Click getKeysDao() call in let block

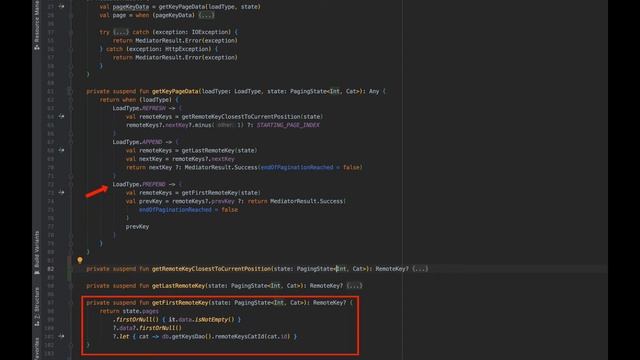click(x=192, y=336)
